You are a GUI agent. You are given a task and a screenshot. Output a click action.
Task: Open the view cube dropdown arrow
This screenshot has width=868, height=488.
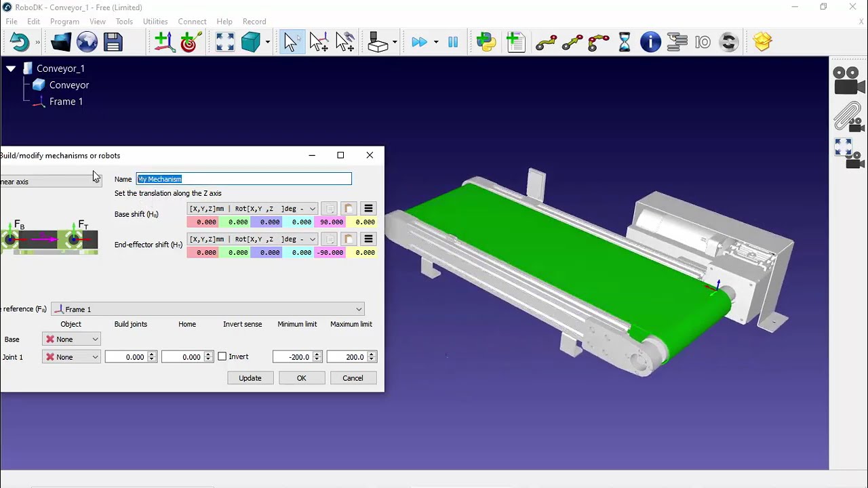tap(268, 42)
